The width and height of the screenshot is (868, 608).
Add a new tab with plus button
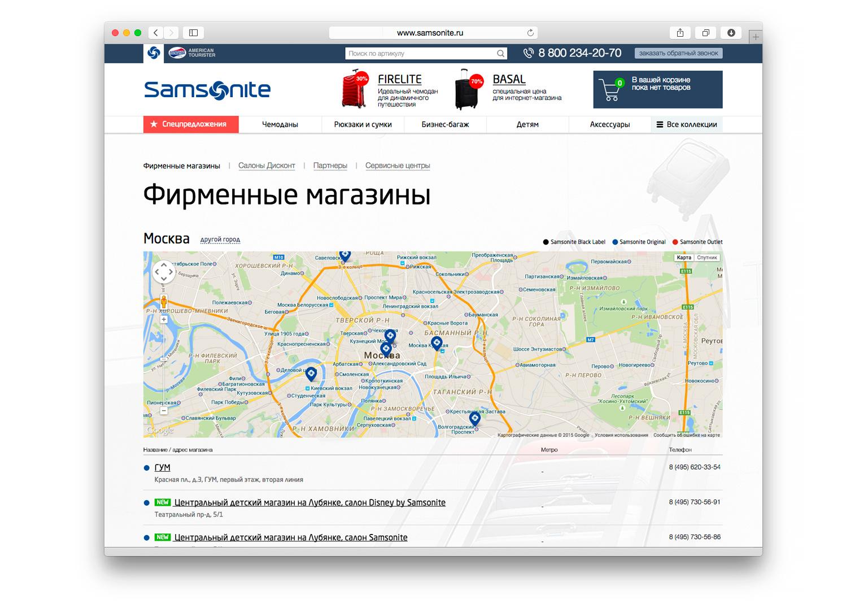pyautogui.click(x=755, y=37)
